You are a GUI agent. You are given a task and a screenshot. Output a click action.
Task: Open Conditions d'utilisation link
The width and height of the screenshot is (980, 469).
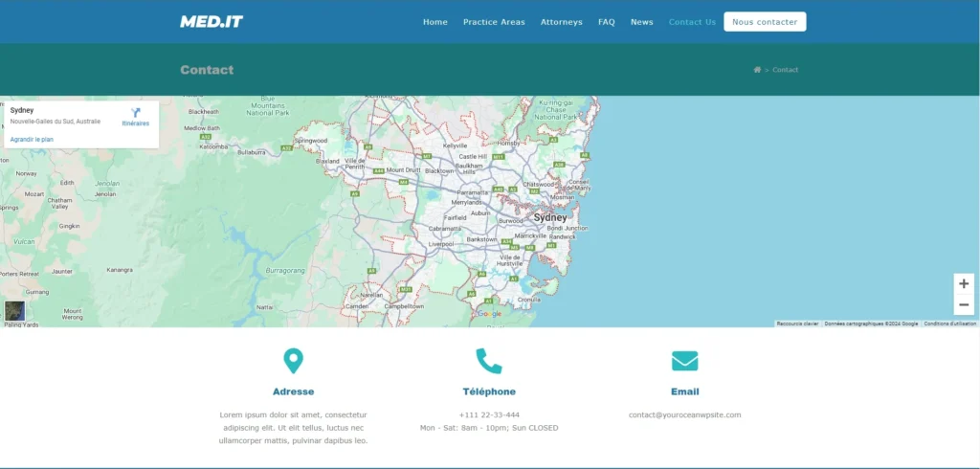point(950,324)
